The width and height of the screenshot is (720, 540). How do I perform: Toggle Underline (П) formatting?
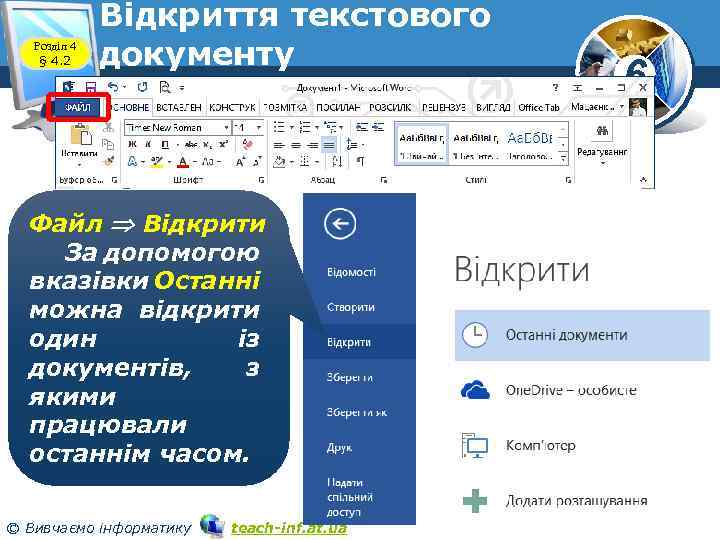coord(165,145)
